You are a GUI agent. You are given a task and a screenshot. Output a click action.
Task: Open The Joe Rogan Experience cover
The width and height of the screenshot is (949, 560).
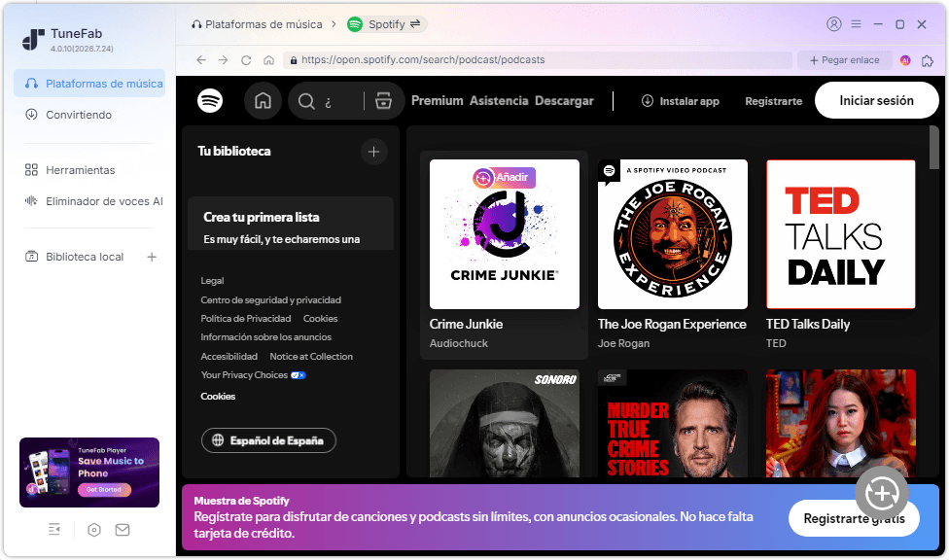coord(673,234)
